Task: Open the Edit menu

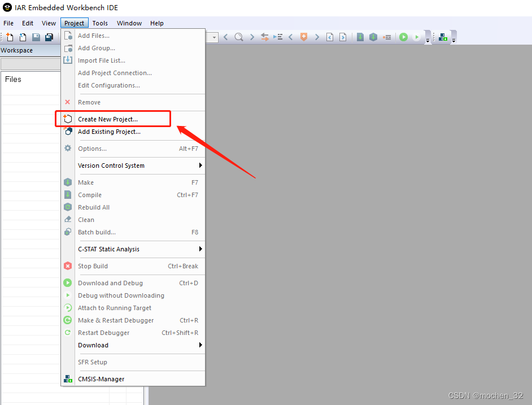Action: (x=28, y=23)
